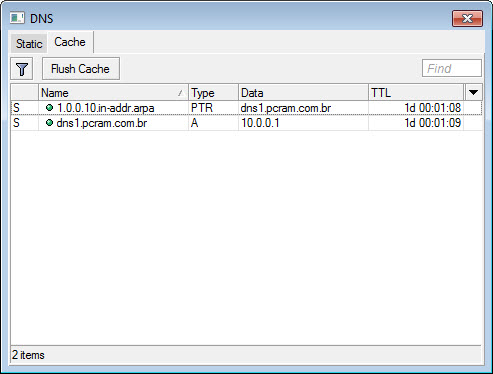Image resolution: width=493 pixels, height=374 pixels.
Task: Close the DNS window
Action: pyautogui.click(x=467, y=18)
